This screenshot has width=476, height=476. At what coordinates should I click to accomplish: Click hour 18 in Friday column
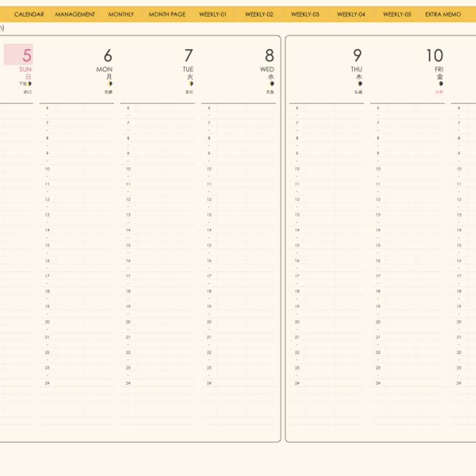(378, 291)
